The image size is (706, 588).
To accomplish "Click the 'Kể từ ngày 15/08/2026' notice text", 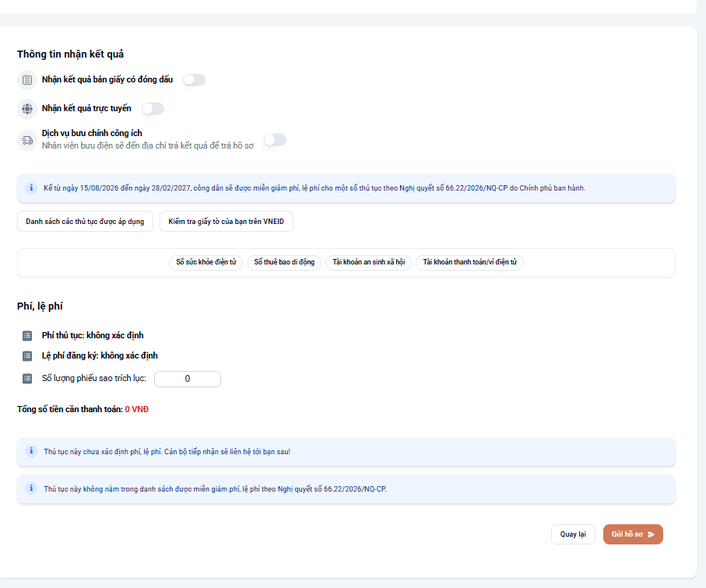I will (x=314, y=188).
